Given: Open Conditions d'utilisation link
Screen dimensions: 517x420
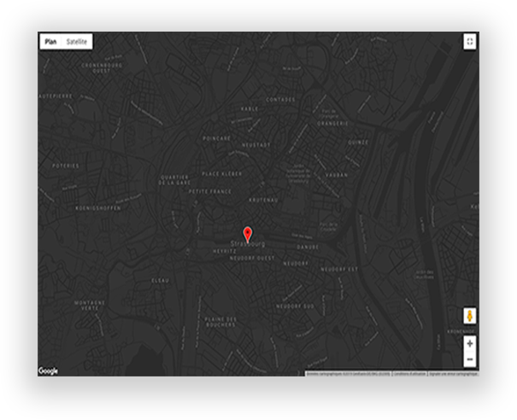Looking at the screenshot, I should coord(409,374).
